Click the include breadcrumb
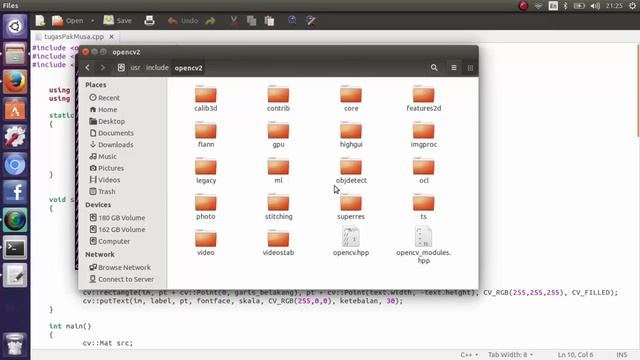The width and height of the screenshot is (640, 360). pos(157,68)
